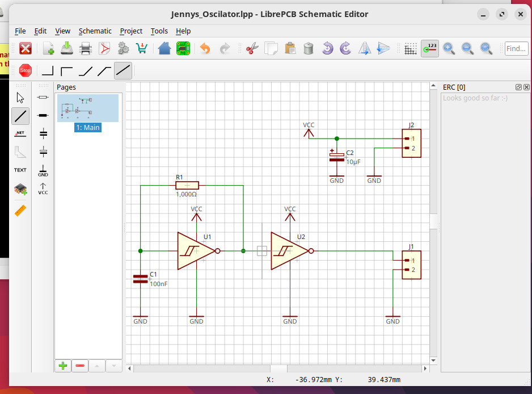Enable the 45-degree wire mode
Screen dimensions: 532x394
coord(85,70)
